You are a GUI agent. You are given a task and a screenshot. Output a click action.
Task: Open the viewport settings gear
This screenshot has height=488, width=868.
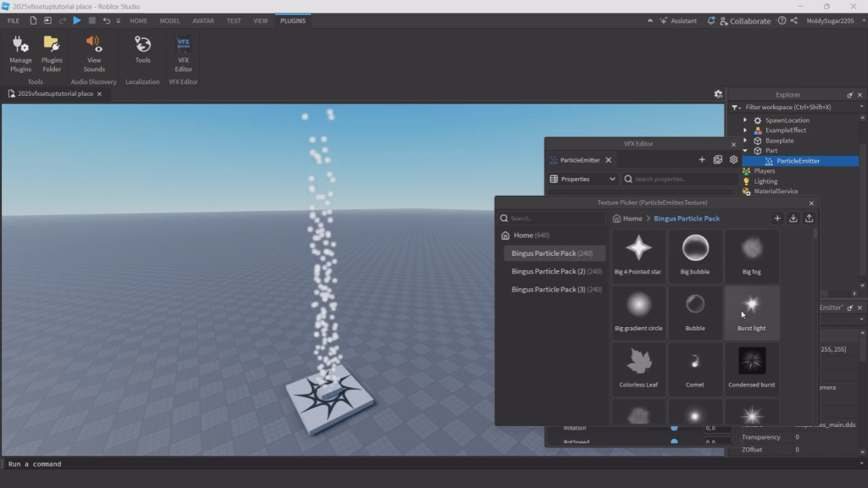pos(718,94)
